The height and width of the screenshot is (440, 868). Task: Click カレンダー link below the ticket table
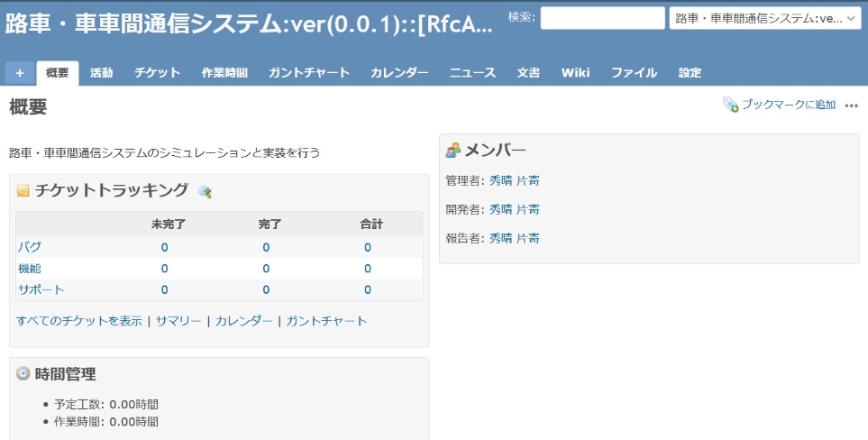tap(243, 321)
